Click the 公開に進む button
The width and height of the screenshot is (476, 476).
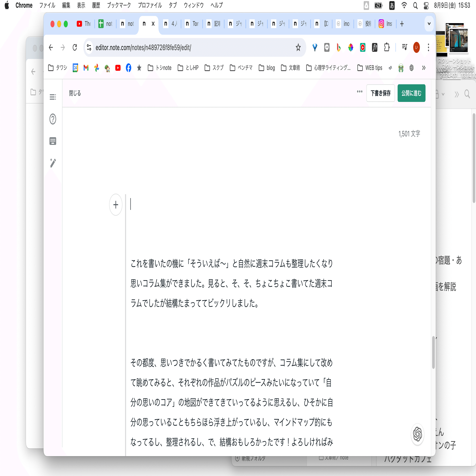(x=412, y=93)
